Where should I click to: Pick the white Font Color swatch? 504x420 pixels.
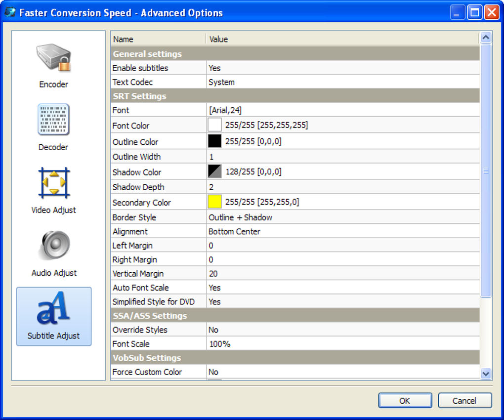[214, 125]
